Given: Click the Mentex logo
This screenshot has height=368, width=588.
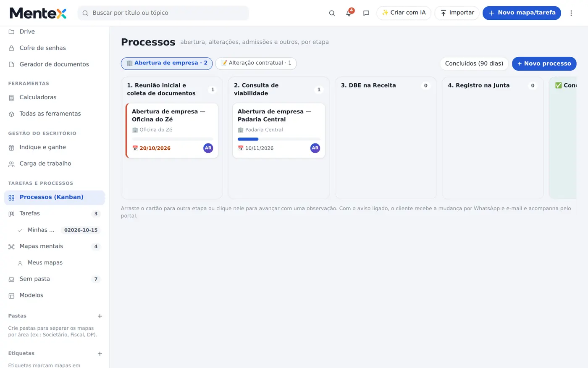Looking at the screenshot, I should (38, 13).
